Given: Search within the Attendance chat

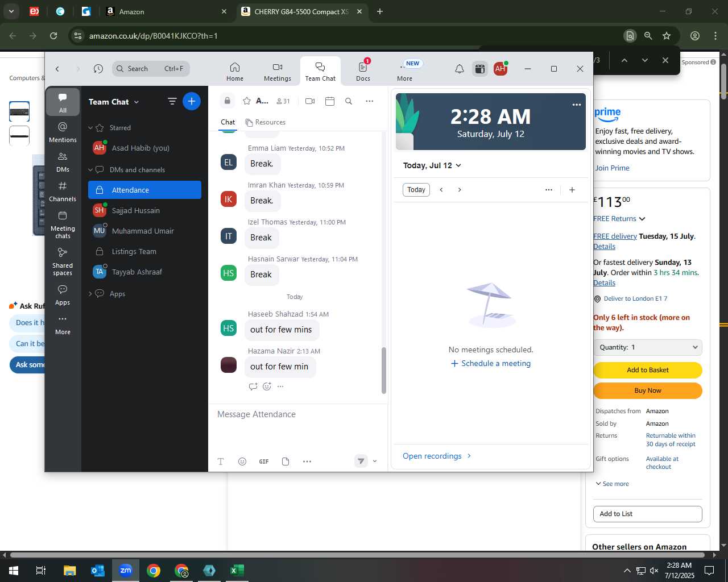Looking at the screenshot, I should (349, 101).
